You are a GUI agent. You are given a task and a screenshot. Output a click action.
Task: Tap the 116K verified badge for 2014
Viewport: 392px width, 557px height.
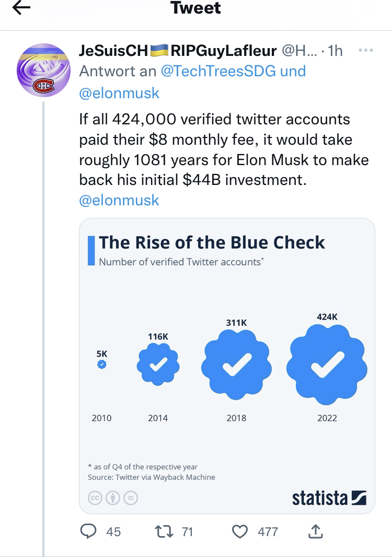click(x=158, y=364)
